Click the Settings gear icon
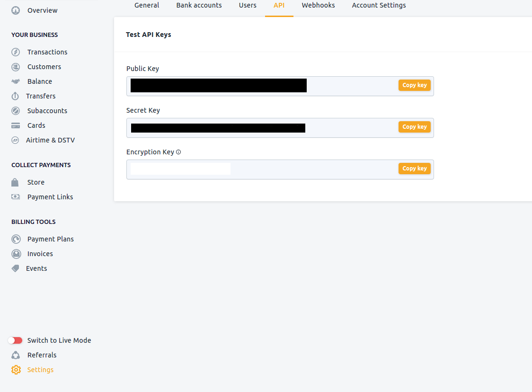This screenshot has height=392, width=532. 16,370
